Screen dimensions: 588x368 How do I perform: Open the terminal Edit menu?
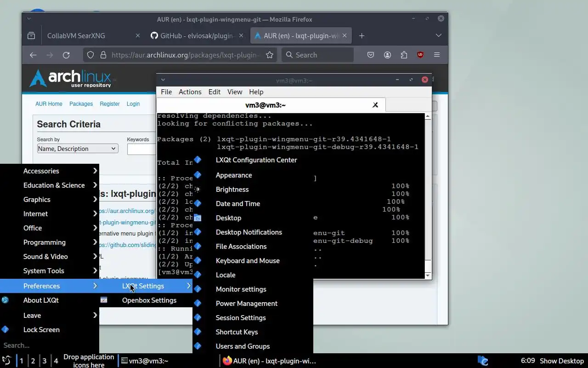215,92
